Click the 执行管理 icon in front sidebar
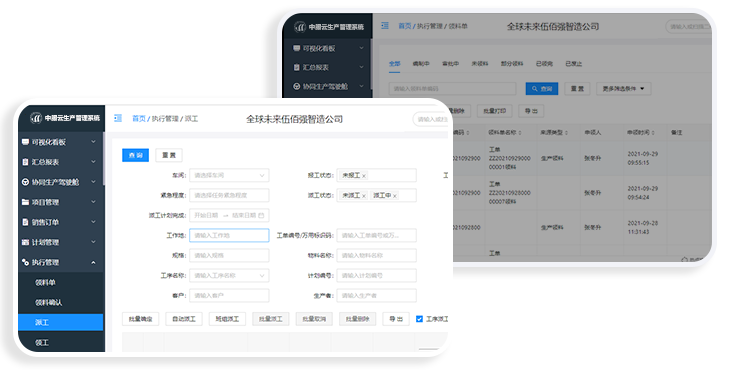 click(26, 262)
